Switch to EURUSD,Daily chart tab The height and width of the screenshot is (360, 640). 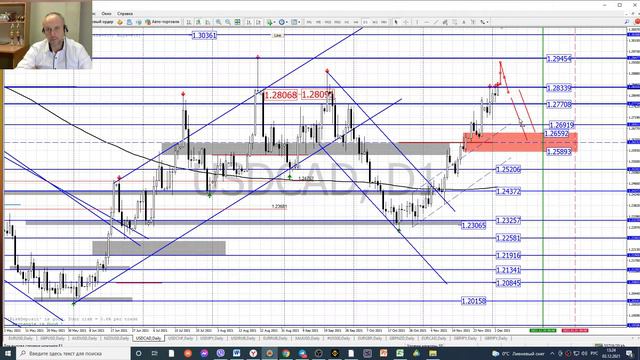tap(20, 338)
